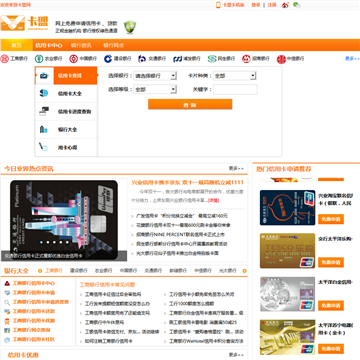Open the 银行资讯 navigation item
This screenshot has height=360, width=360.
[x=81, y=45]
